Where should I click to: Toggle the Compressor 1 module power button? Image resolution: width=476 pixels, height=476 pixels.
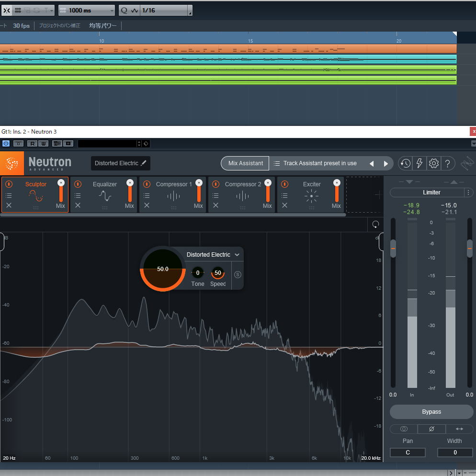(x=147, y=184)
